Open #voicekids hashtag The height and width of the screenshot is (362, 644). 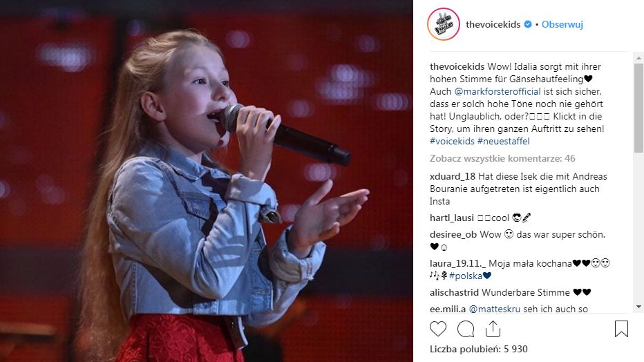452,141
